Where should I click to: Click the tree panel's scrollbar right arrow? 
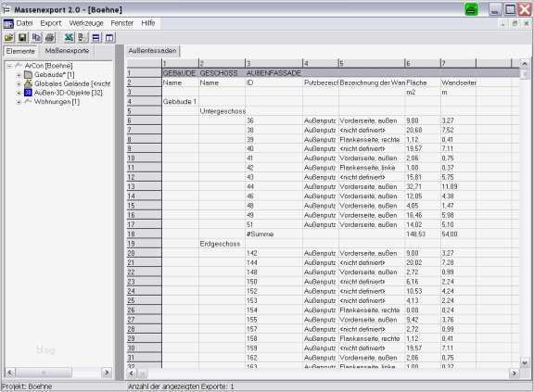click(107, 373)
